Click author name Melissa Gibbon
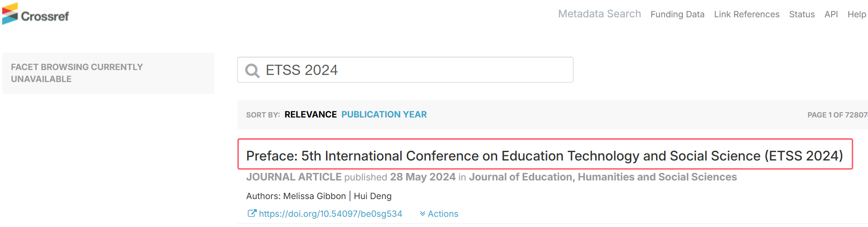 click(315, 196)
